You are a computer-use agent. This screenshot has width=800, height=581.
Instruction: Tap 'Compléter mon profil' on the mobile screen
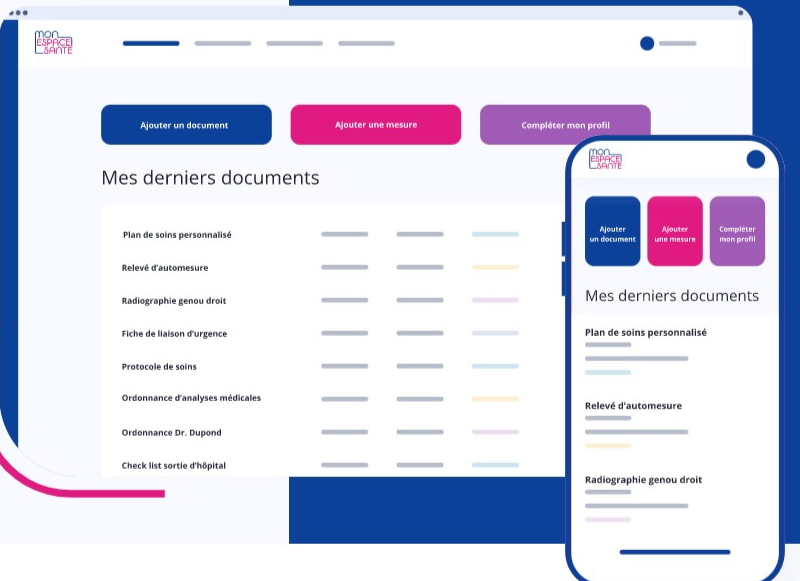pyautogui.click(x=737, y=230)
